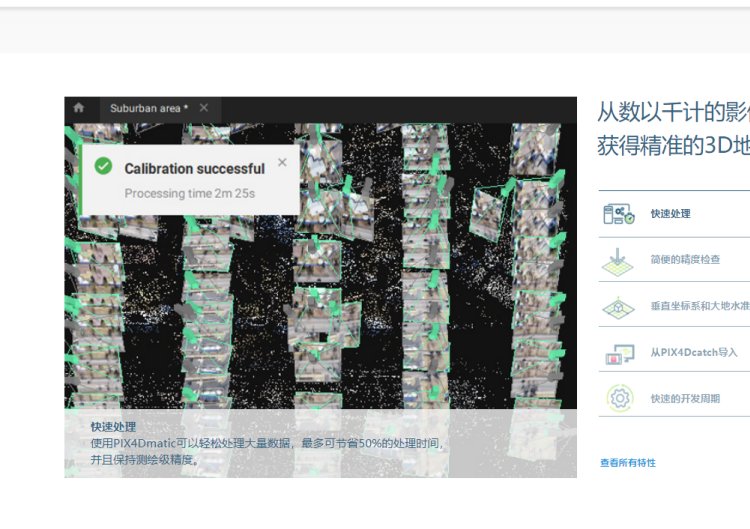Viewport: 750px width, 529px height.
Task: Switch to the Suburban area tab
Action: [x=148, y=108]
